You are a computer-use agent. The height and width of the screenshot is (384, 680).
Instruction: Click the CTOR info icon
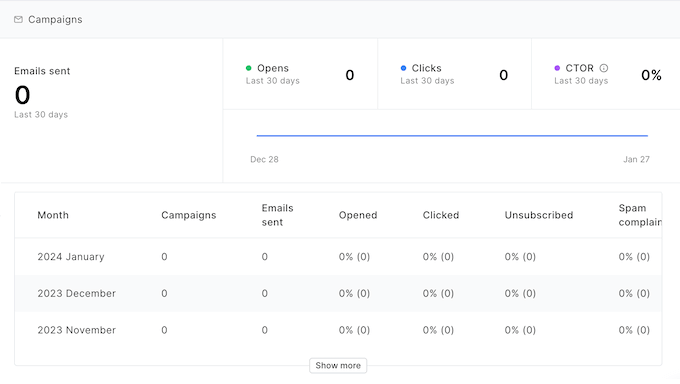click(x=604, y=68)
